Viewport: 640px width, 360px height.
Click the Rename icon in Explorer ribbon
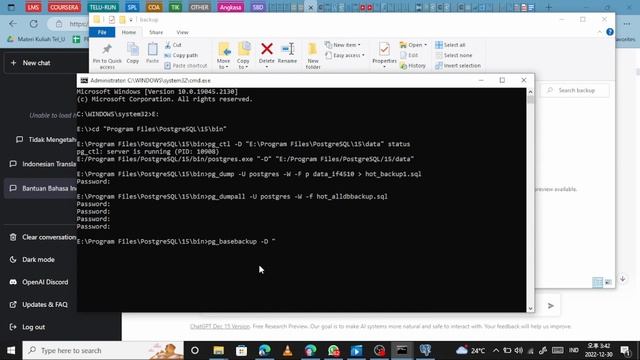(x=287, y=49)
